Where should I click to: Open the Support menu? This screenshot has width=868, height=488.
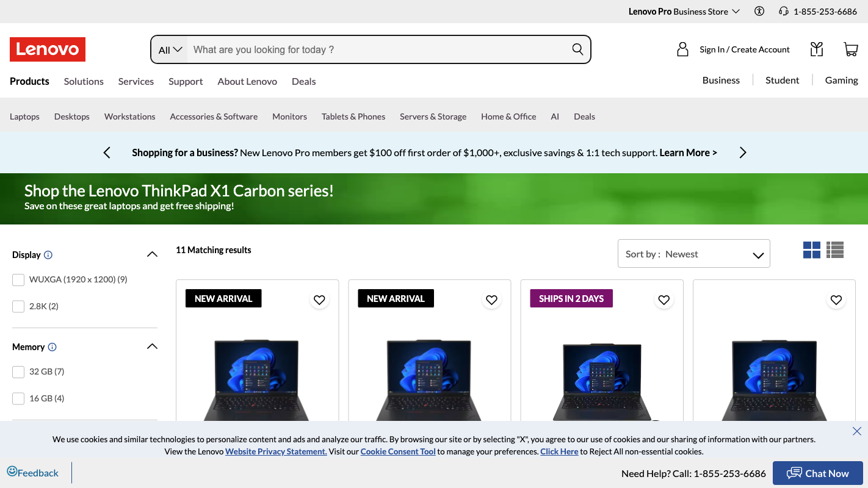tap(186, 81)
